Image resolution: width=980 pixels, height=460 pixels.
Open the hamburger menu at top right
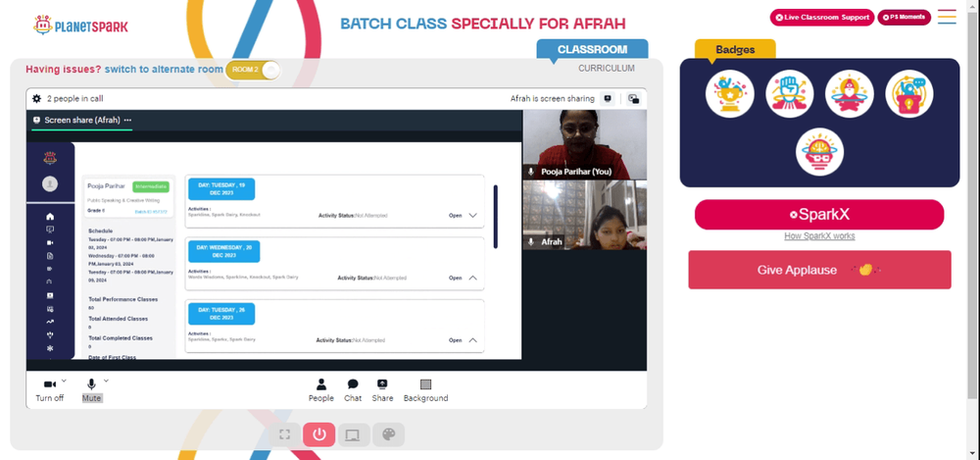947,17
